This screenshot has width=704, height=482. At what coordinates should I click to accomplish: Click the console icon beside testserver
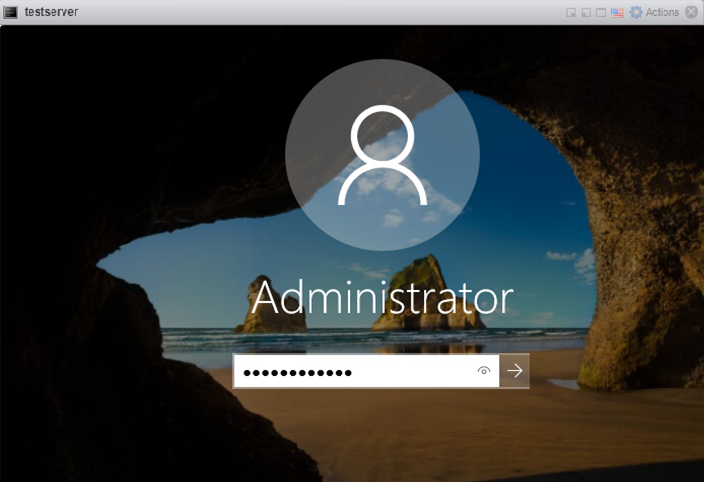click(11, 12)
